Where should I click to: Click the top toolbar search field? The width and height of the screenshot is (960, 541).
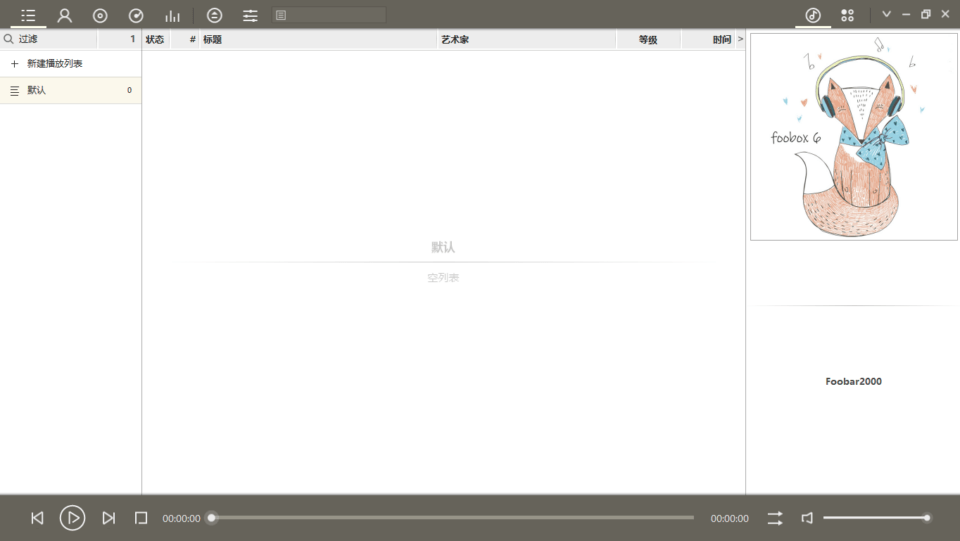(x=329, y=15)
